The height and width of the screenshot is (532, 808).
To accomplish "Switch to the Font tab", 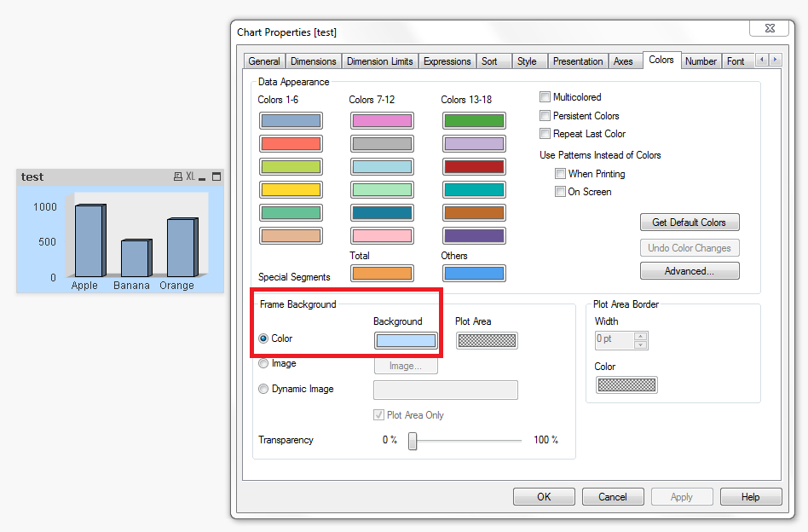I will click(x=736, y=61).
